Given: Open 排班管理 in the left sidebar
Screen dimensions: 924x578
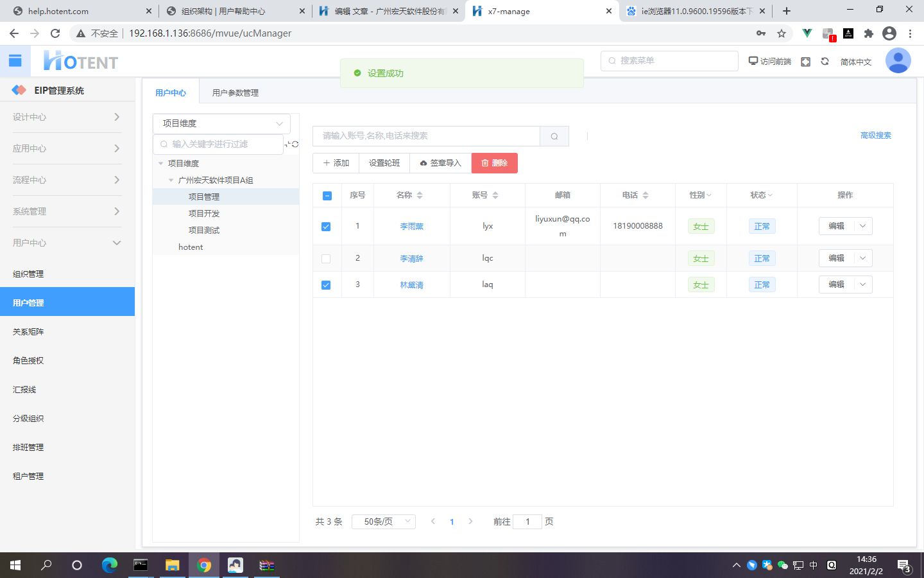Looking at the screenshot, I should [x=28, y=448].
